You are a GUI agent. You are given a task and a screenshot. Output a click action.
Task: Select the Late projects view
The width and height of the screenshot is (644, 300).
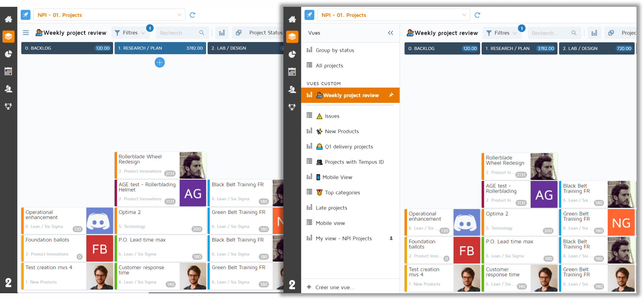coord(331,208)
